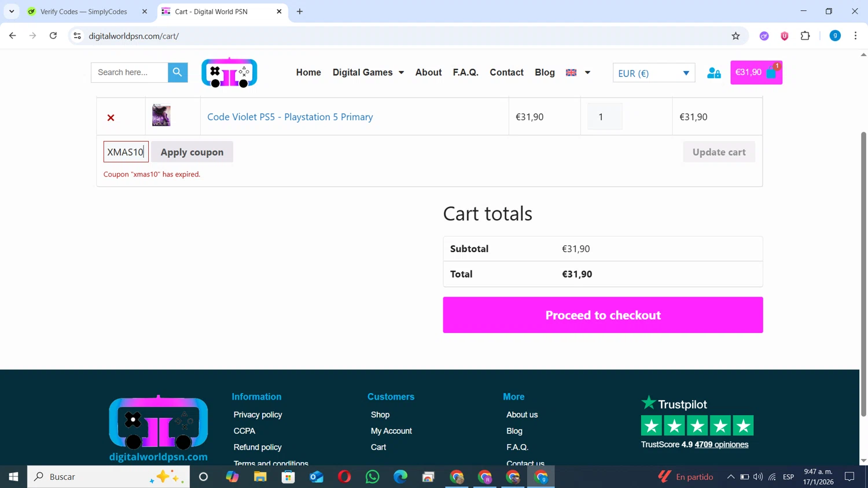Go back to previous page

pyautogui.click(x=13, y=36)
